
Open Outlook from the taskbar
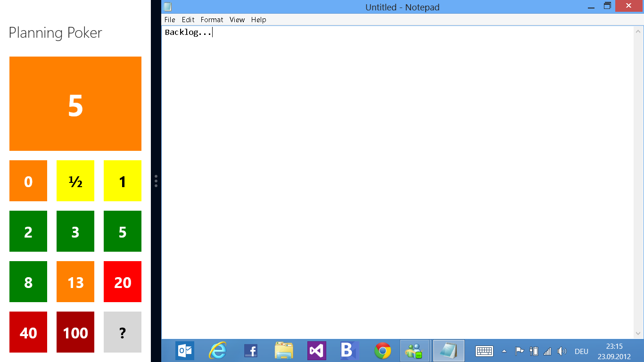[x=184, y=350]
